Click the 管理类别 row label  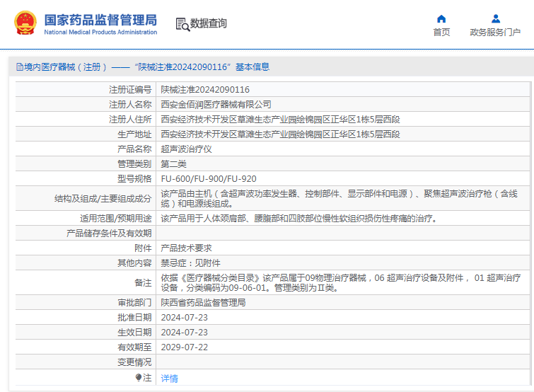[134, 164]
